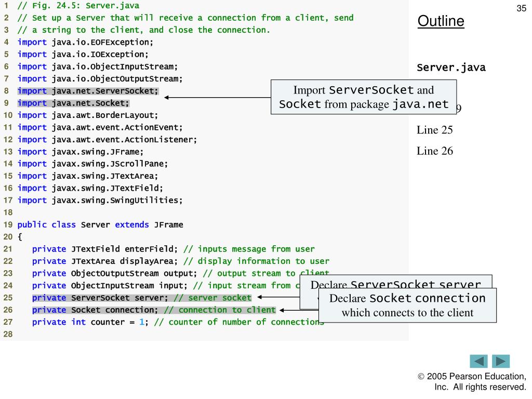The width and height of the screenshot is (532, 399).
Task: Click the '// Fig. 24.5: Server.java' comment
Action: pos(78,6)
